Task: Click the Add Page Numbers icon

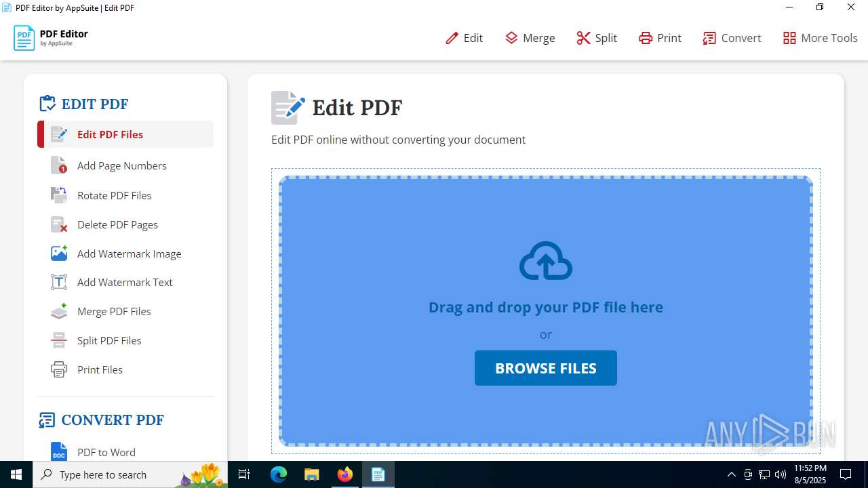Action: [x=59, y=165]
